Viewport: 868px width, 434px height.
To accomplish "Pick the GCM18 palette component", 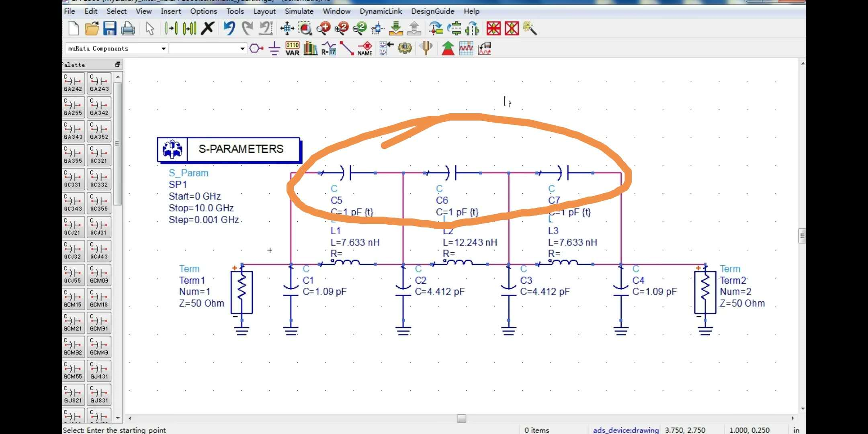I will (99, 299).
